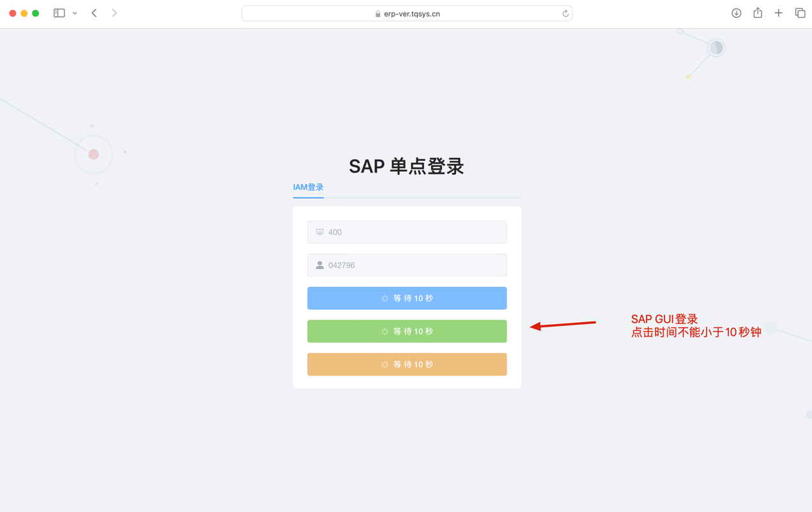The image size is (812, 512).
Task: Go forward with the forward arrow
Action: pos(114,13)
